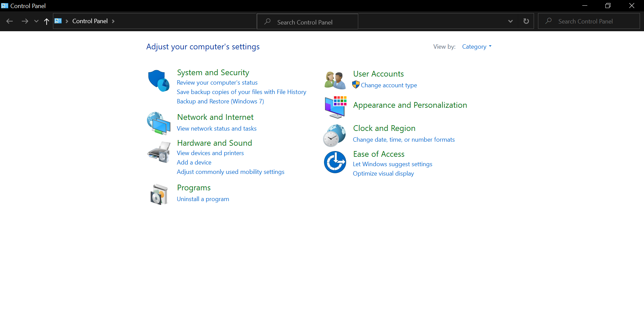This screenshot has height=331, width=644.
Task: Expand chevron after Control Panel breadcrumb
Action: (113, 21)
